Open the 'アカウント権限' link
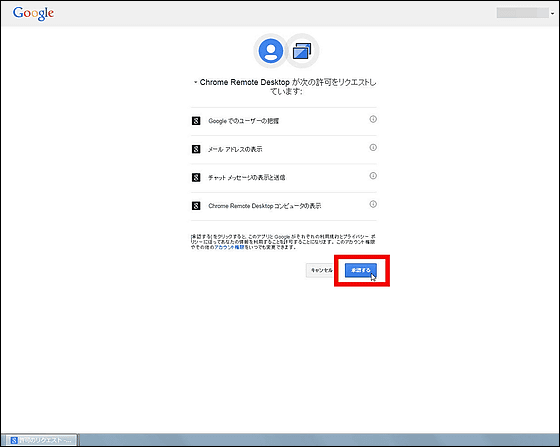This screenshot has height=447, width=560. pos(229,247)
